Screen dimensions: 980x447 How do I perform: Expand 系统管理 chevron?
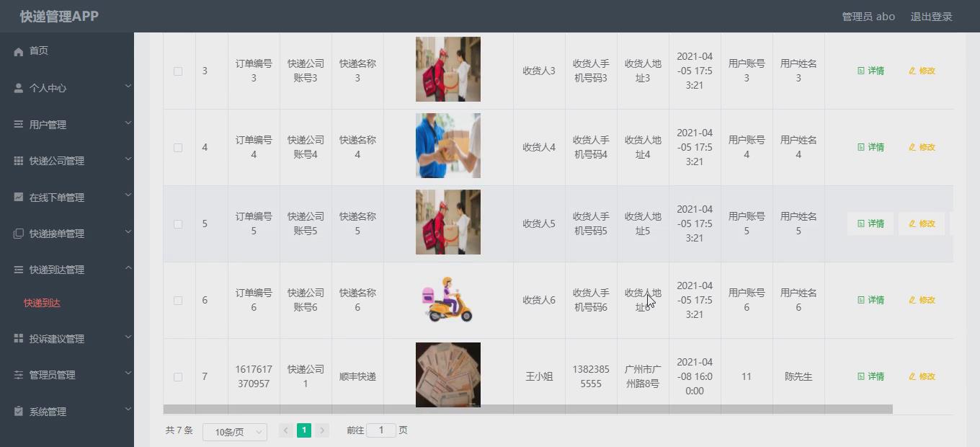[128, 410]
